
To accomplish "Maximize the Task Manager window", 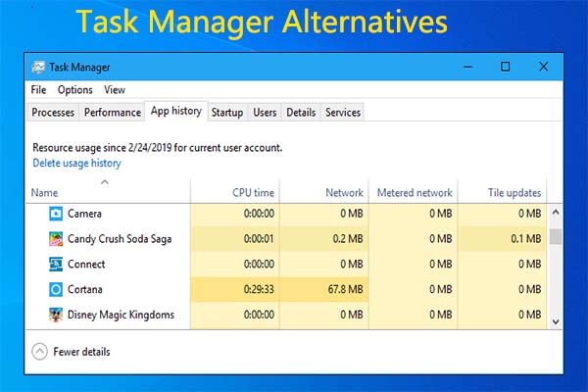I will 505,67.
